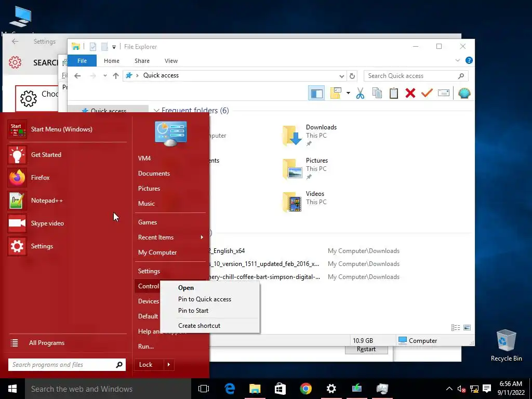Click the new folder icon in toolbar
The image size is (532, 399).
[336, 93]
